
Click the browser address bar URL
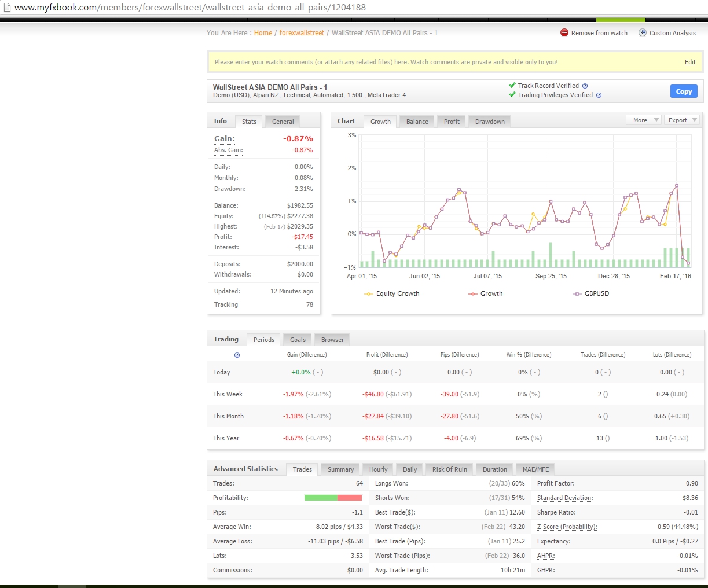point(190,8)
